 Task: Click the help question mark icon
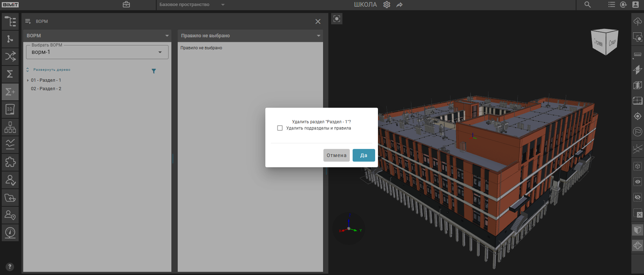[10, 267]
